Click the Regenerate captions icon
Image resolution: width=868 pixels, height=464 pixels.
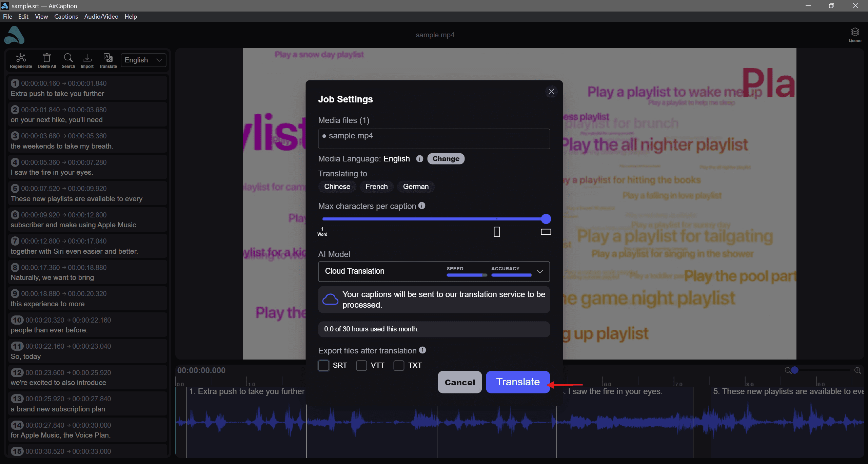[x=21, y=61]
